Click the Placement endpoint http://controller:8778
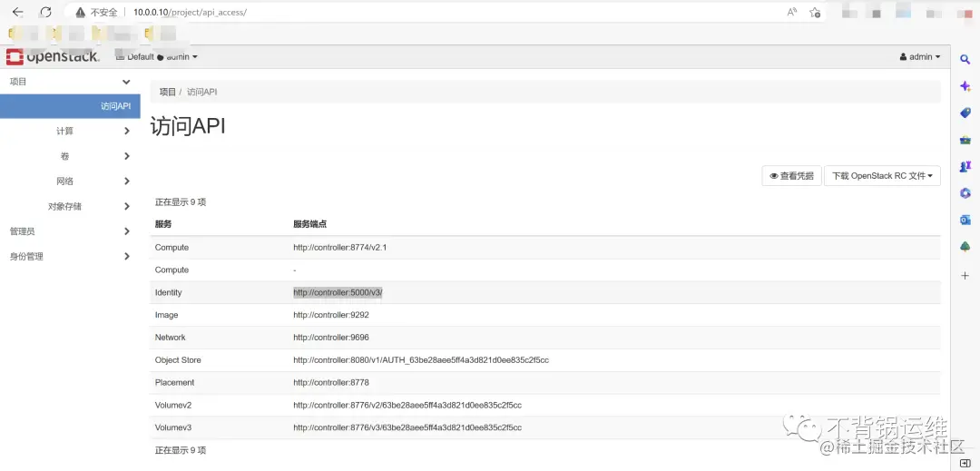980x471 pixels. click(331, 382)
